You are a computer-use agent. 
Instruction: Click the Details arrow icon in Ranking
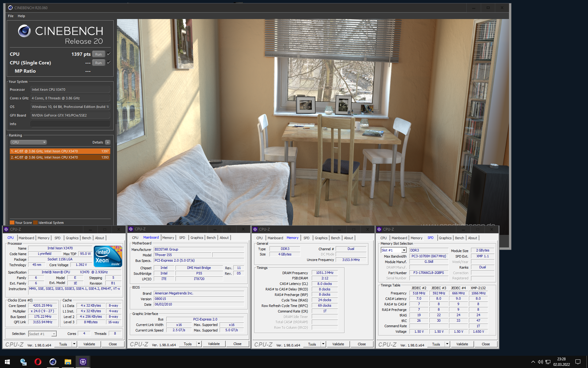pyautogui.click(x=108, y=142)
